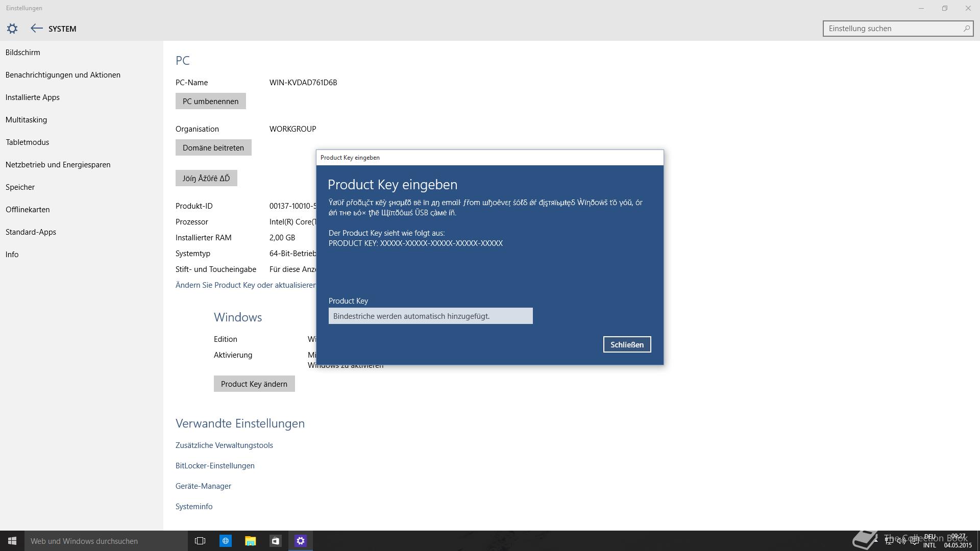Click Ändern Sie Product Key link
This screenshot has width=980, height=551.
[246, 285]
